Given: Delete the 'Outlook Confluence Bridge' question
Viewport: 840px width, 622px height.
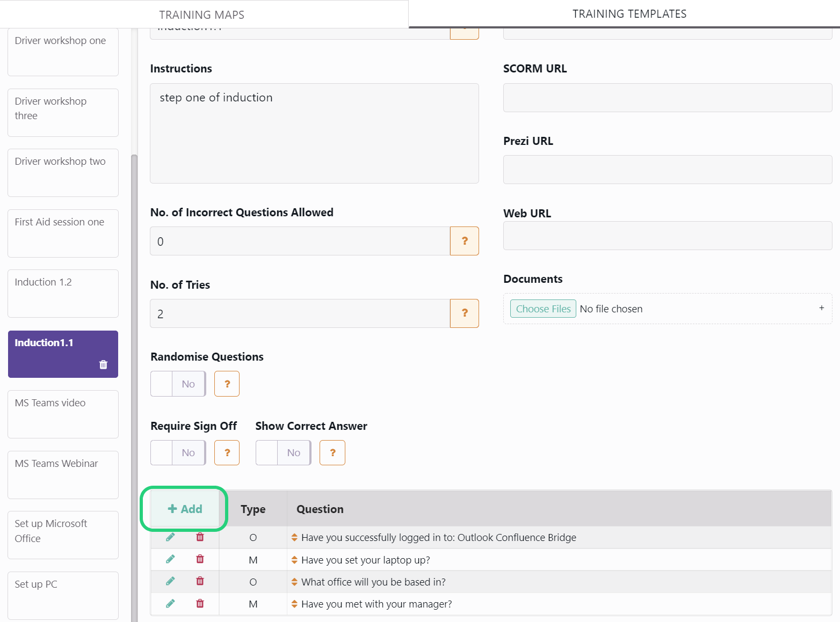Looking at the screenshot, I should pyautogui.click(x=200, y=537).
